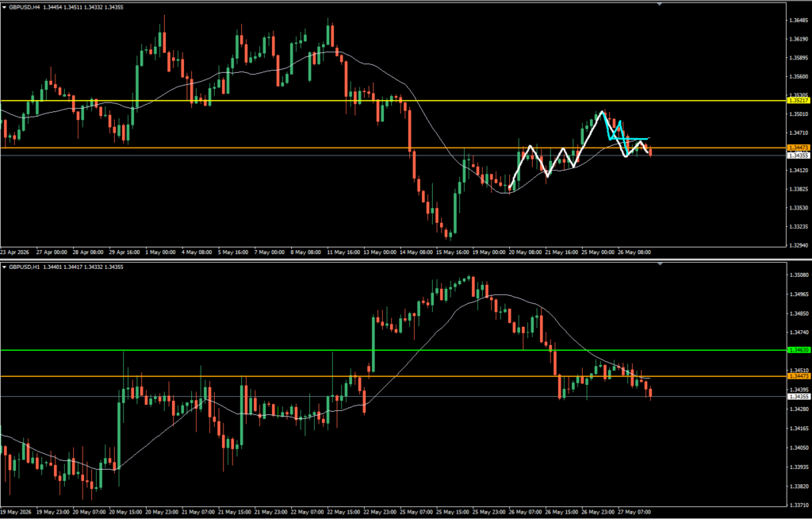Click the 27 May 07:00 time axis label
The width and height of the screenshot is (812, 519).
(634, 513)
